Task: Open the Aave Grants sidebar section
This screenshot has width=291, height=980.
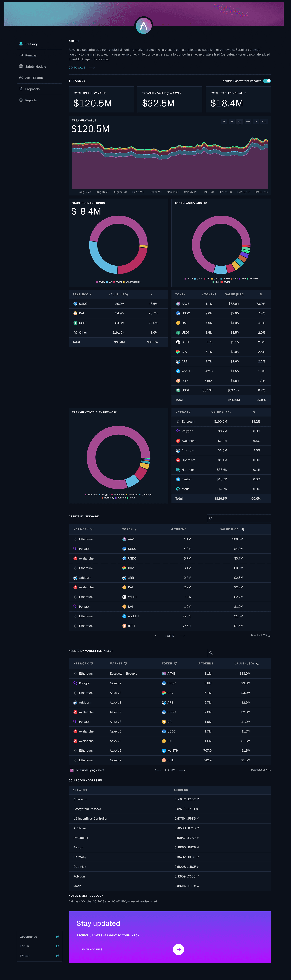Action: click(x=40, y=78)
